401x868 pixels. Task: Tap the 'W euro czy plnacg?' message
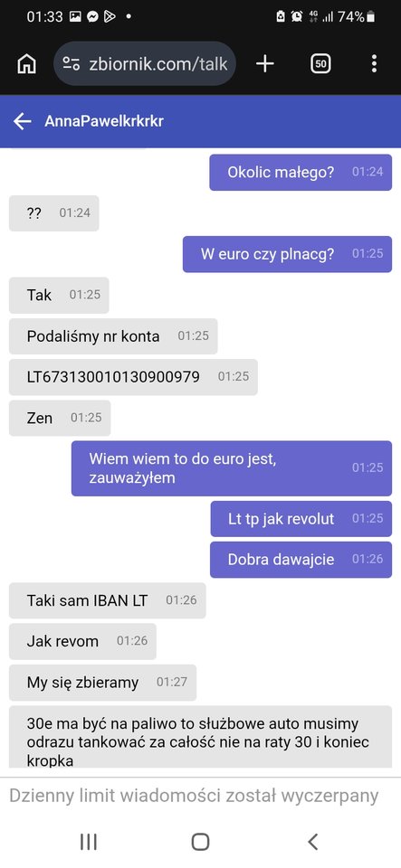tap(288, 254)
